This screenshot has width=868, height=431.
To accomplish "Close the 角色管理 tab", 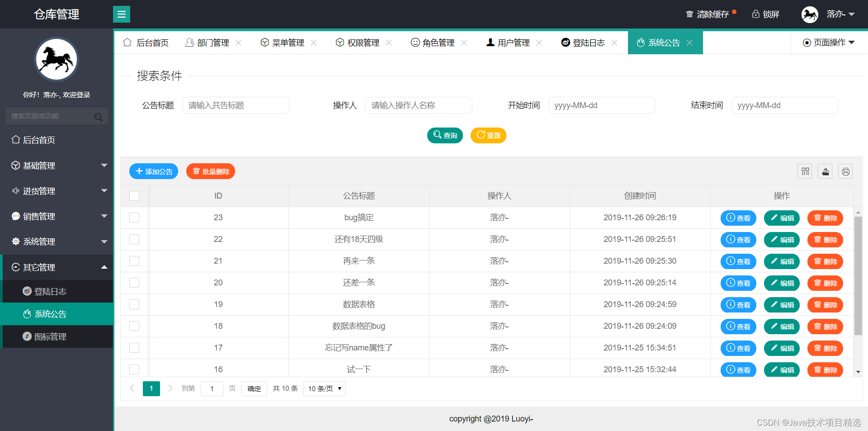I will click(464, 43).
